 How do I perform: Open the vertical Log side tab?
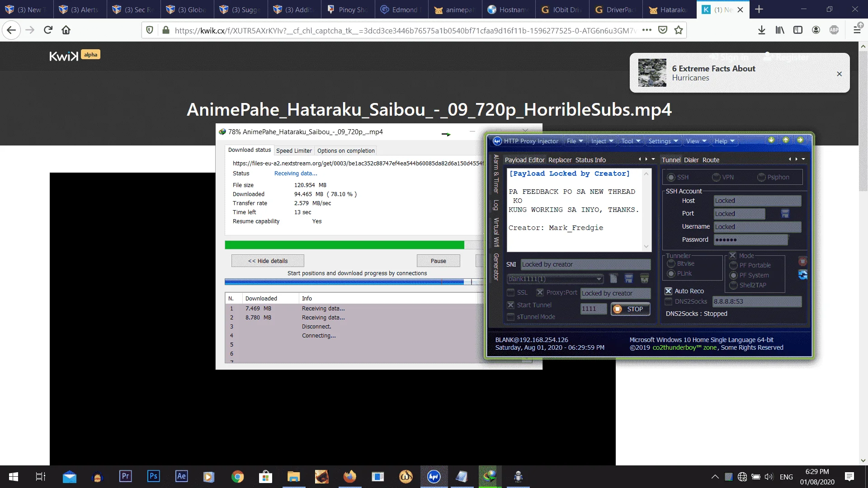click(x=496, y=205)
